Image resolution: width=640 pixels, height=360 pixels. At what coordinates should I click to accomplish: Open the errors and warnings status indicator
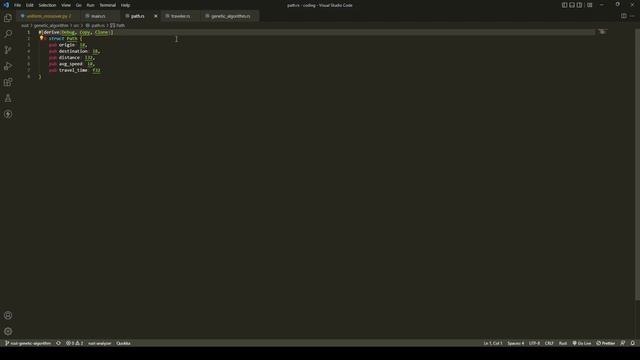(x=75, y=343)
